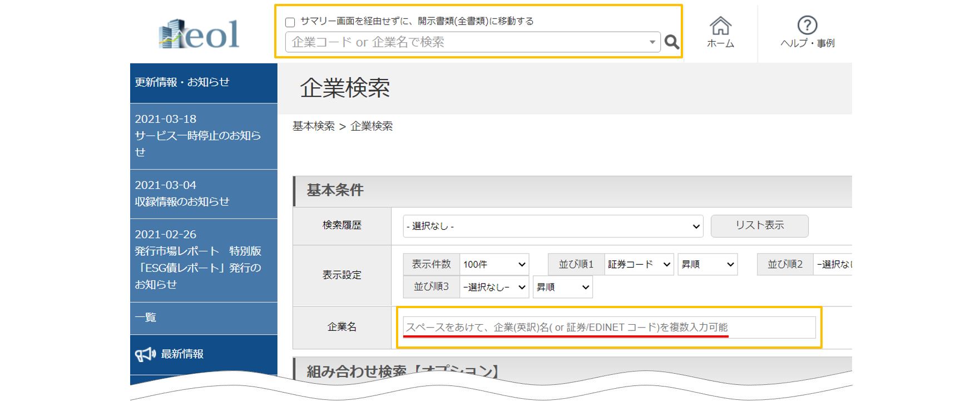The width and height of the screenshot is (980, 406).
Task: Open the 2021-03-18 サービス一時停止 notice
Action: click(x=203, y=136)
